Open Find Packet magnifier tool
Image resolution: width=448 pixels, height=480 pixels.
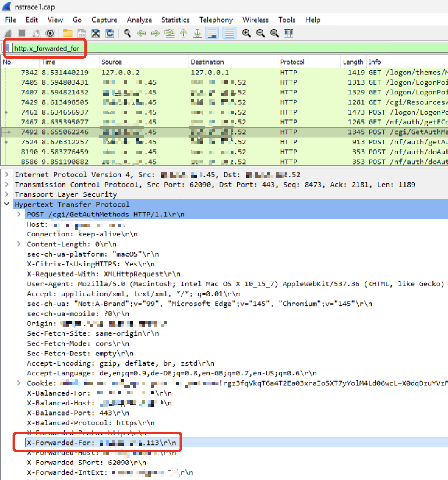(x=127, y=33)
